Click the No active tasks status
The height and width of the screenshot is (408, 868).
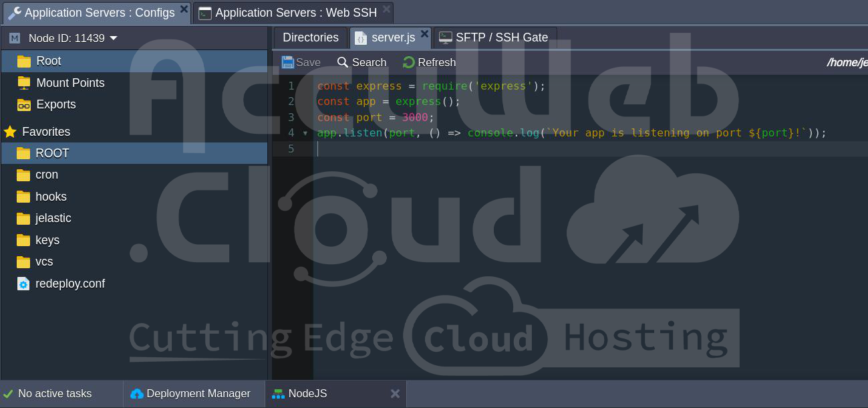[x=55, y=394]
